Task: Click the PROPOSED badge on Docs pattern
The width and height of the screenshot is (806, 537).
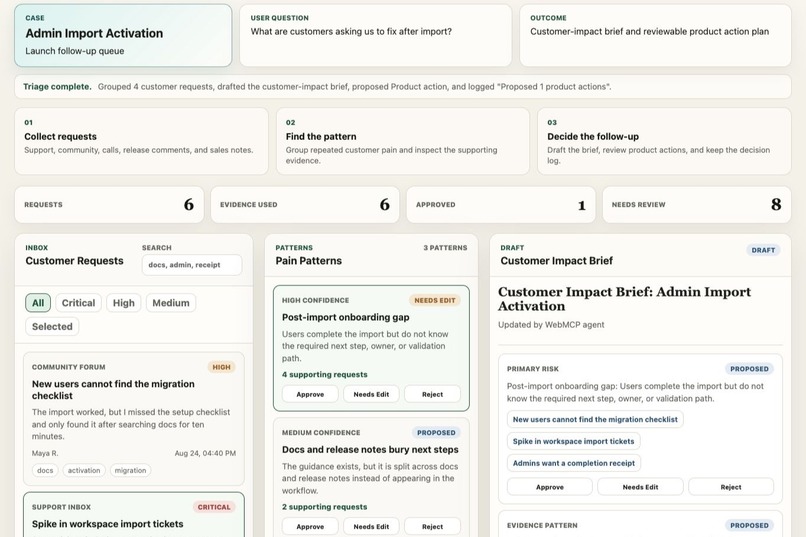Action: tap(436, 433)
